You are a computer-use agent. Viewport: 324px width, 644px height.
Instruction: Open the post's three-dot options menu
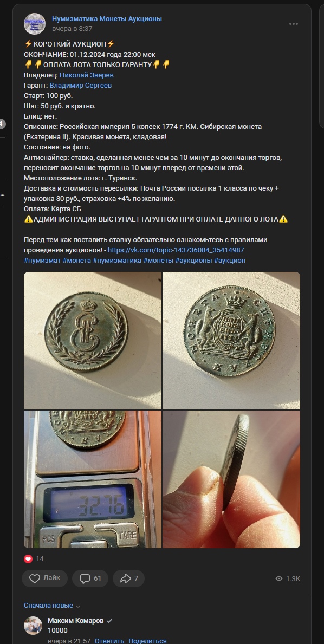coord(293,24)
